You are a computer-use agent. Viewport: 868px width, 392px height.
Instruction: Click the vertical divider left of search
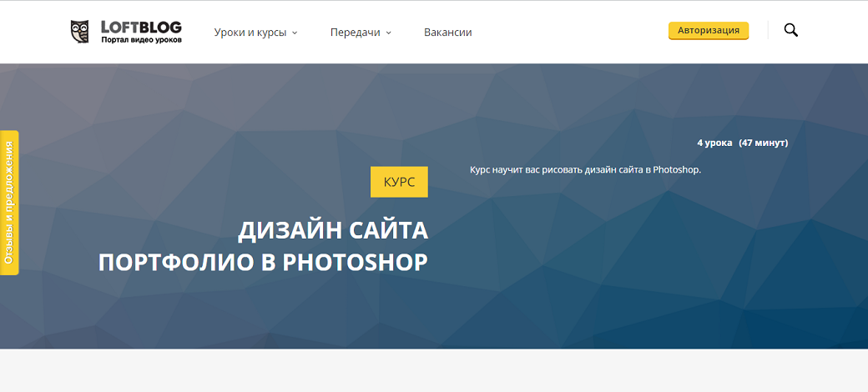click(x=768, y=31)
